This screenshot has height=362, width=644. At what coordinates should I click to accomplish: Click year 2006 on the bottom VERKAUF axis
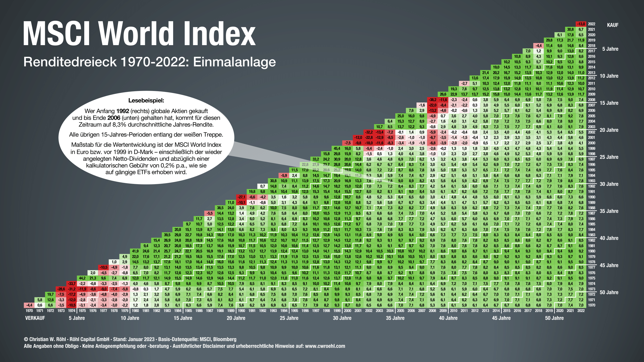pyautogui.click(x=411, y=311)
